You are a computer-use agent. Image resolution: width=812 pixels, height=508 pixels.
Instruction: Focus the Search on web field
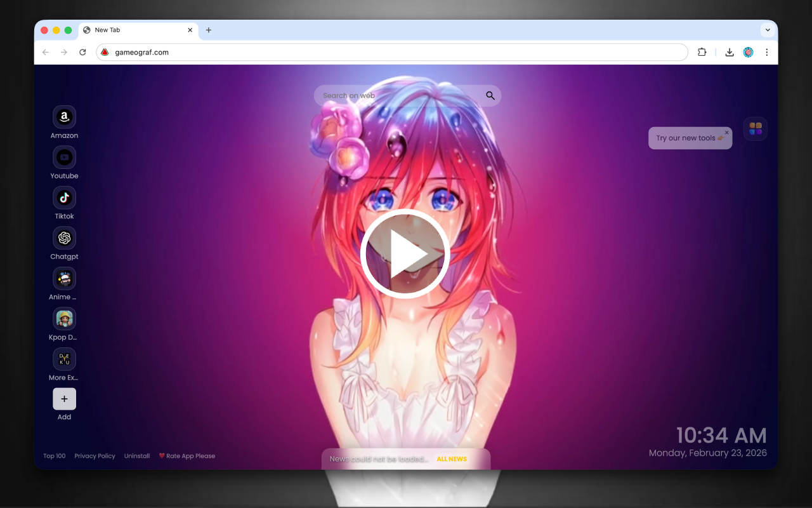407,95
